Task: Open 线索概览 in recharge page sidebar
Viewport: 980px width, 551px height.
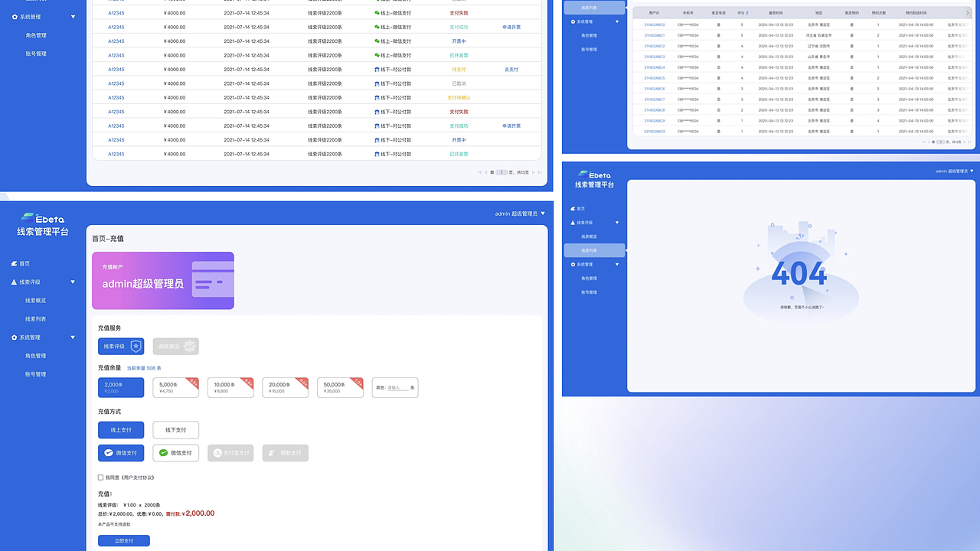Action: (35, 301)
